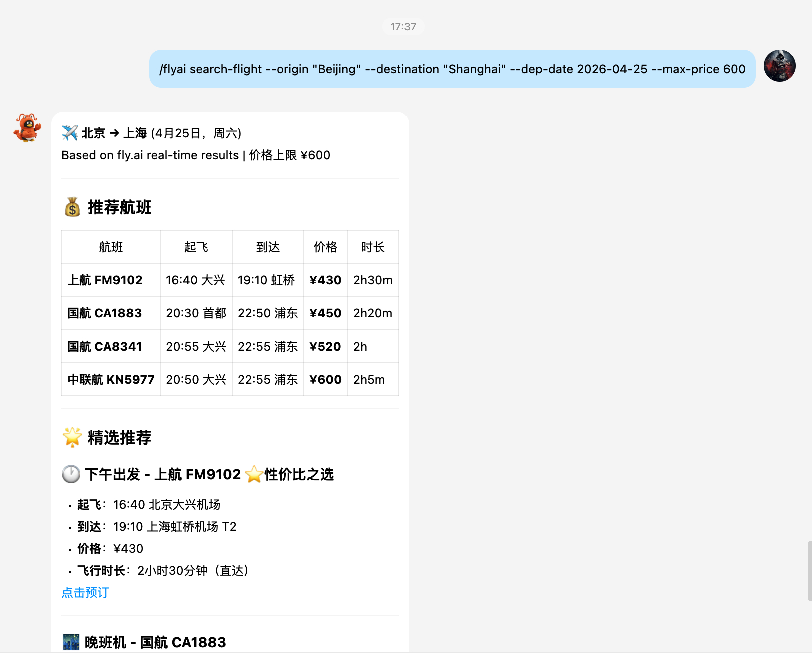Click the 16:40 大兴 departure cell

[x=196, y=280]
